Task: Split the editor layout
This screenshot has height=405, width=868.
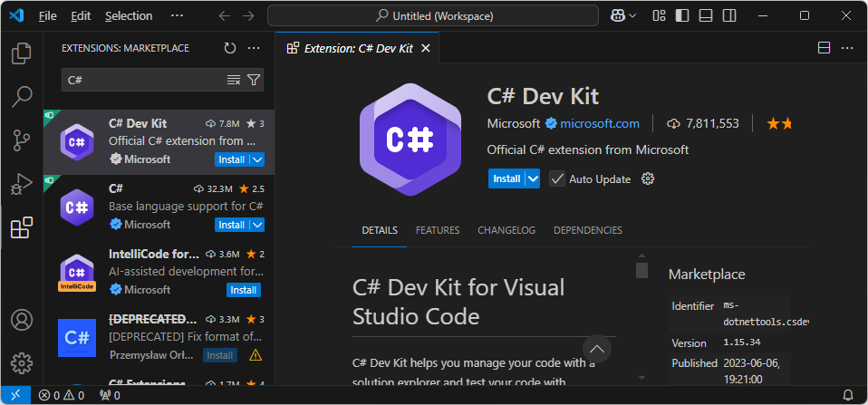Action: (824, 49)
